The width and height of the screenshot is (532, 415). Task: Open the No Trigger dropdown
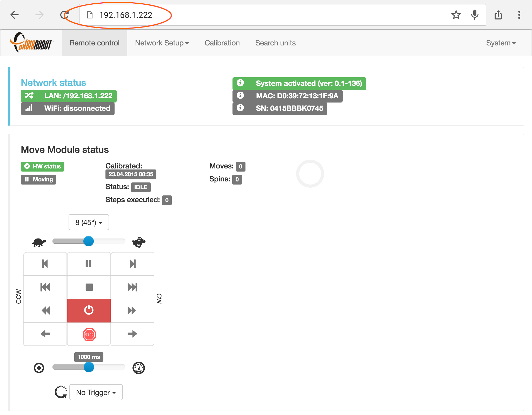point(96,392)
